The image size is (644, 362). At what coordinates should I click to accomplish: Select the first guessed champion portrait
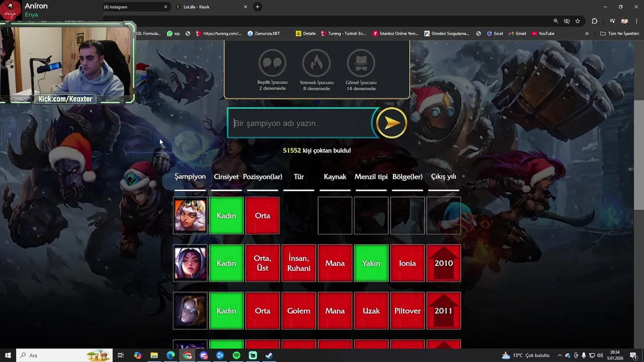[190, 215]
